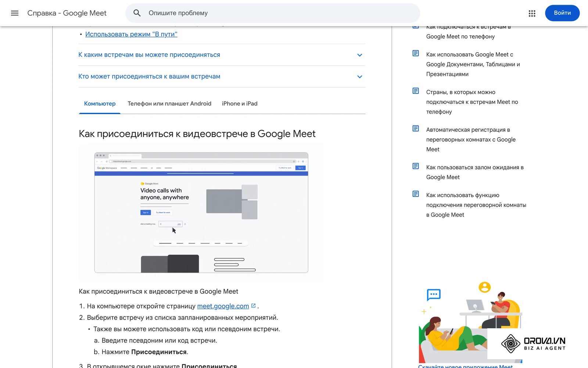Click the Meet app promo illustration
This screenshot has height=368, width=588.
point(470,322)
